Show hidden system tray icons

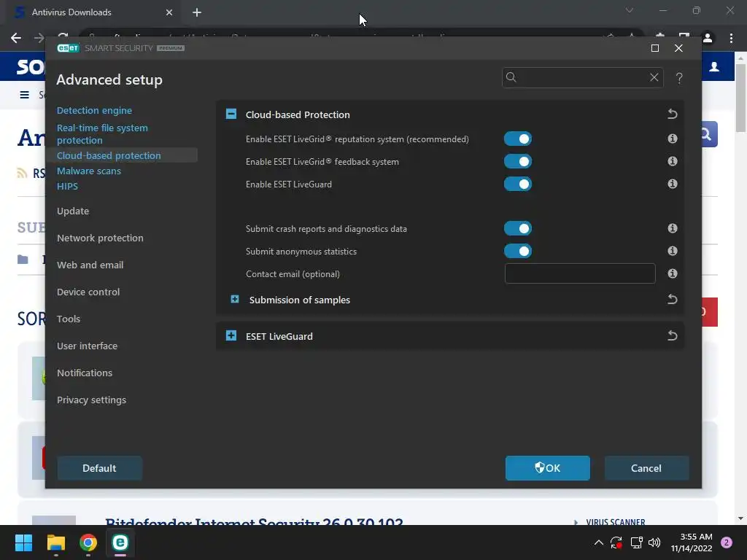[599, 542]
